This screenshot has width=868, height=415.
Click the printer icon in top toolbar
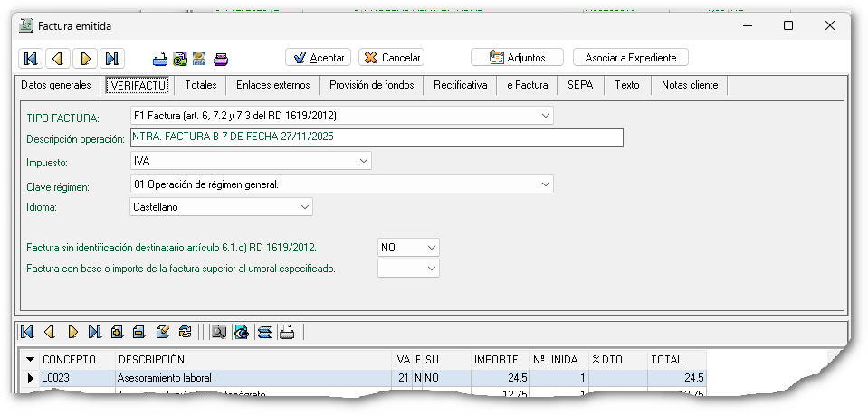pyautogui.click(x=160, y=59)
